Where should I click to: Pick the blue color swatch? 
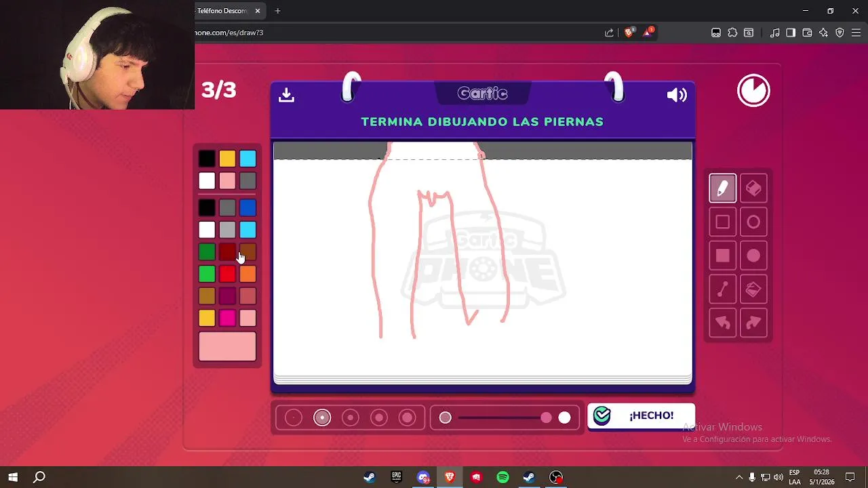pos(248,207)
